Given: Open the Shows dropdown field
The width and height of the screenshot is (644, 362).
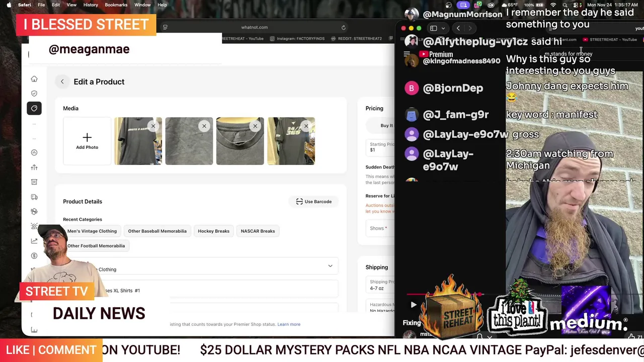Looking at the screenshot, I should 381,228.
